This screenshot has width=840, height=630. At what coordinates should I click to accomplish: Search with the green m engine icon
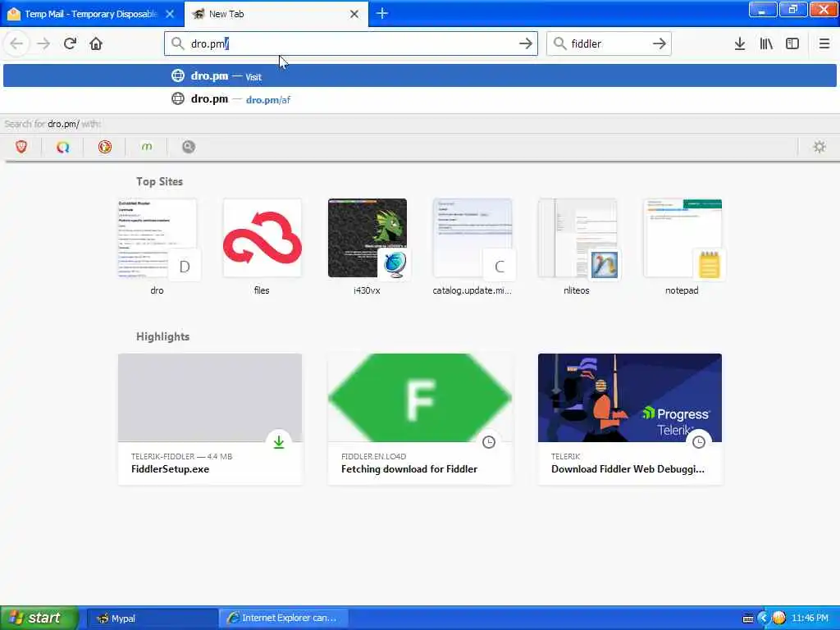147,147
